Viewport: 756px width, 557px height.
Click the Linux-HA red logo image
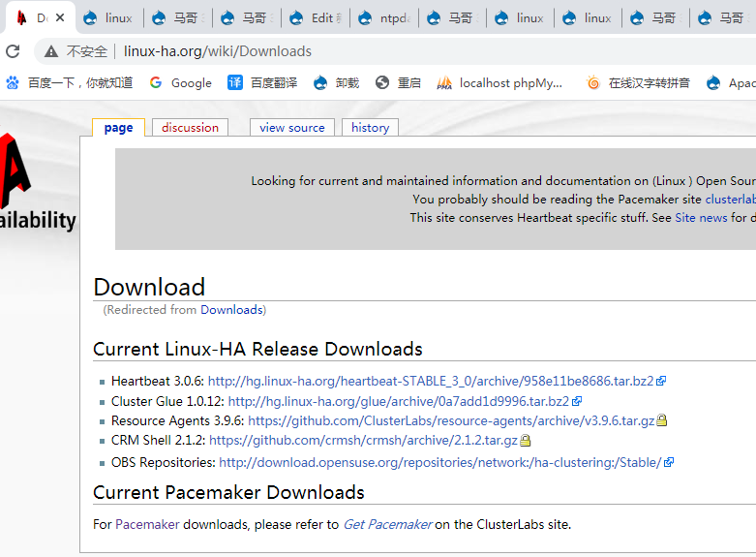15,171
